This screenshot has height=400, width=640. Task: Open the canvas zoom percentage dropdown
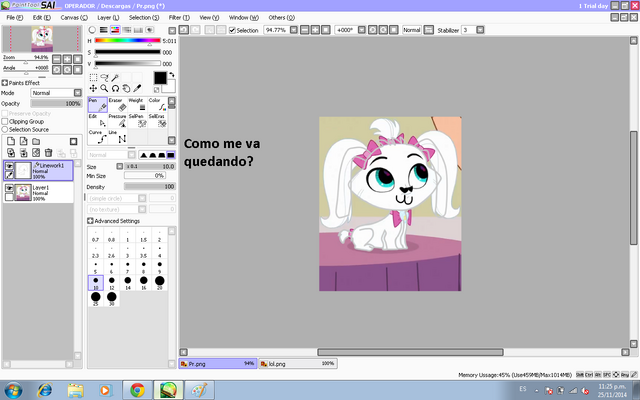(x=293, y=30)
